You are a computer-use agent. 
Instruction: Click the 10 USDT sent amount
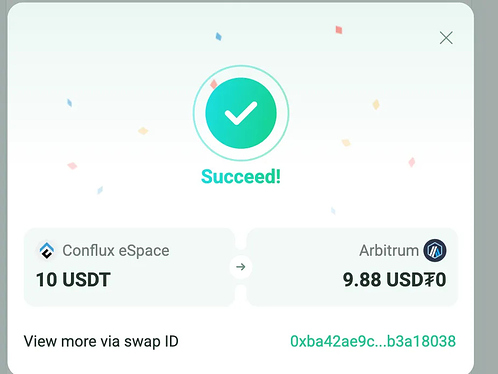[73, 279]
